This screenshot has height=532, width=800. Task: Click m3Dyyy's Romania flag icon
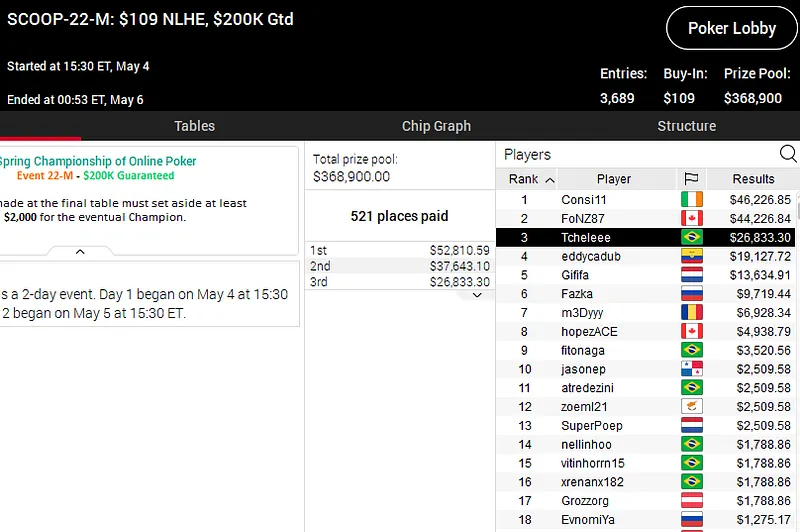[691, 313]
